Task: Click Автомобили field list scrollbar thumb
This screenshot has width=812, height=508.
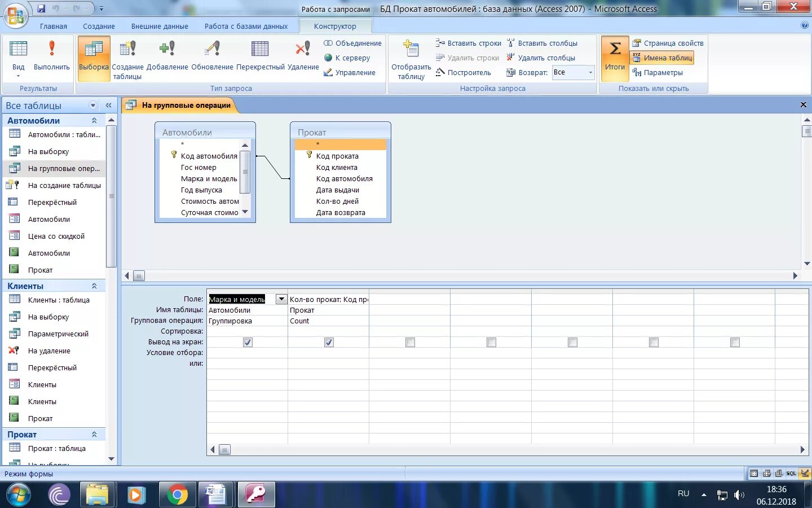Action: point(245,172)
